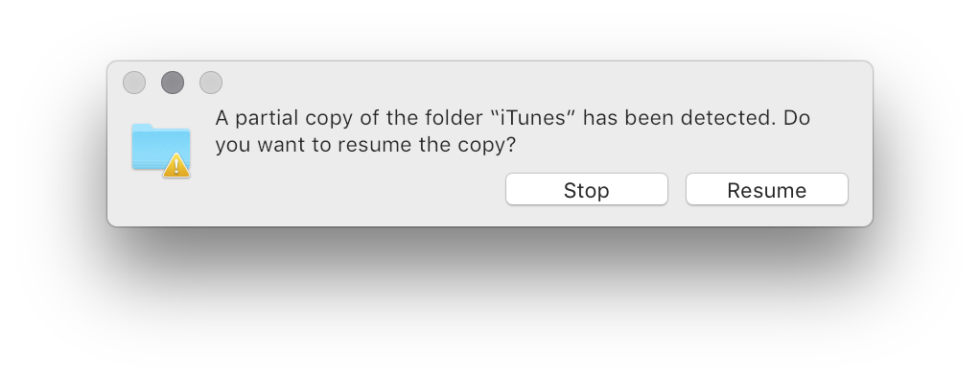
Task: Select the blue folder icon
Action: pos(161,150)
